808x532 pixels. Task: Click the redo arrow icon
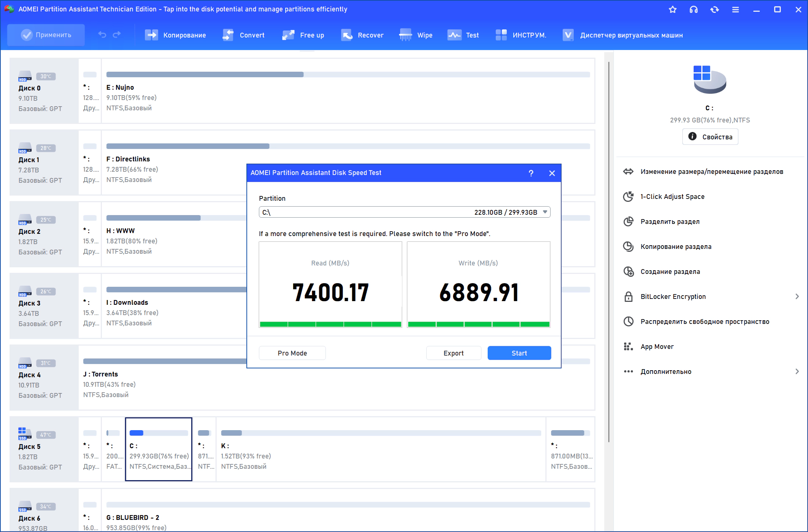click(x=117, y=35)
